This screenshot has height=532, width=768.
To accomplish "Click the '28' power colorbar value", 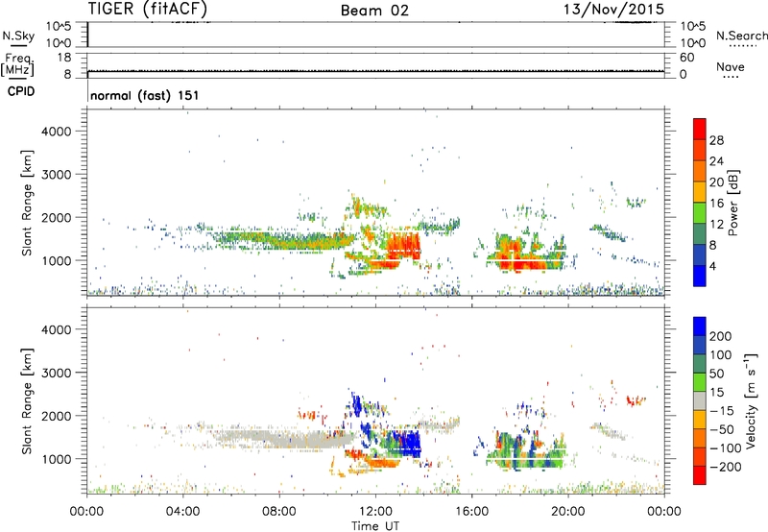I will point(716,140).
